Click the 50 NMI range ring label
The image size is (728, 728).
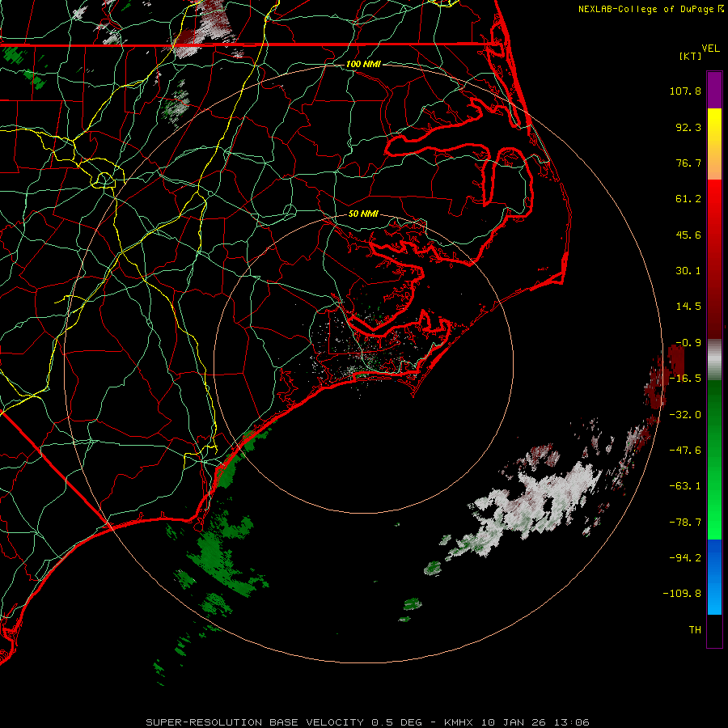pos(363,214)
